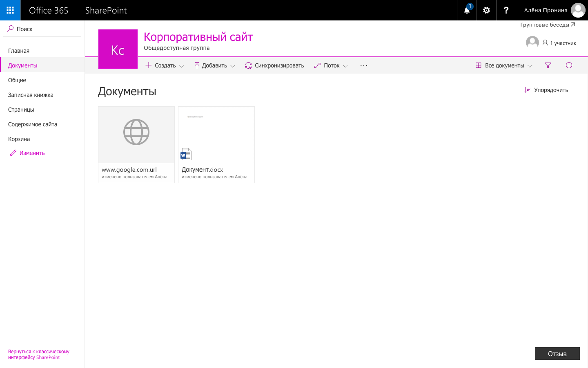Open the Документ.docx file thumbnail
Viewport: 588px width, 368px height.
[x=216, y=135]
